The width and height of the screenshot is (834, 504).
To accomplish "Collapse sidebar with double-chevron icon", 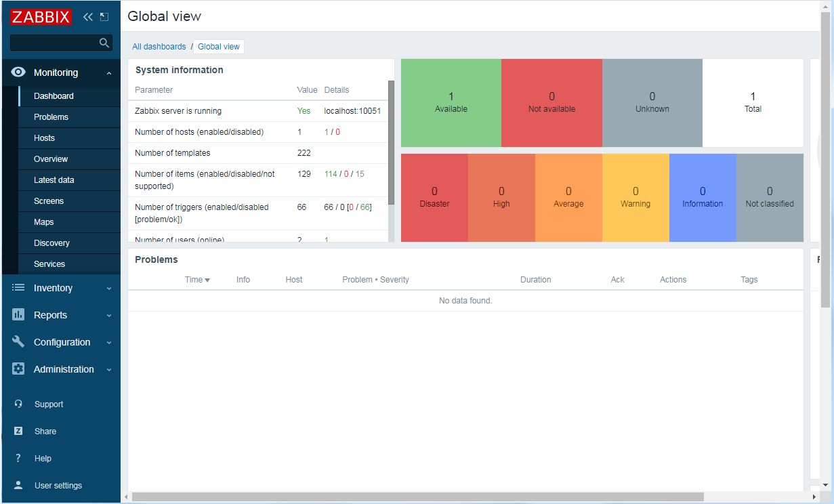I will [88, 17].
